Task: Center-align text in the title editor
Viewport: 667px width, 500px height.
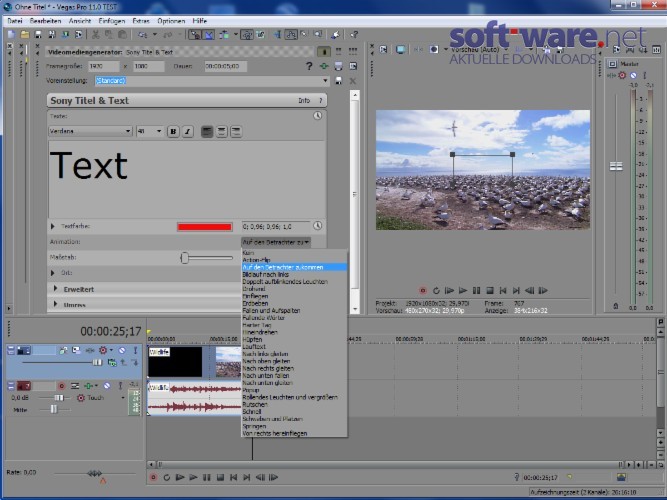Action: pyautogui.click(x=222, y=131)
